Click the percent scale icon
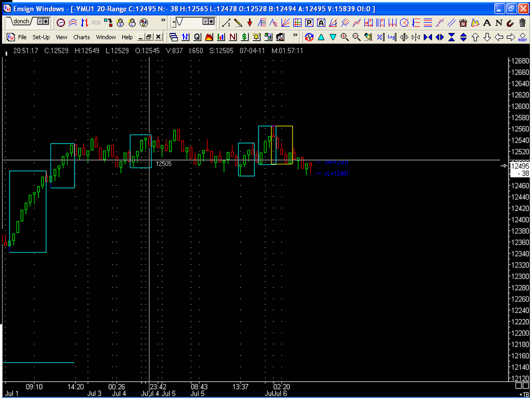This screenshot has width=532, height=399. [380, 37]
